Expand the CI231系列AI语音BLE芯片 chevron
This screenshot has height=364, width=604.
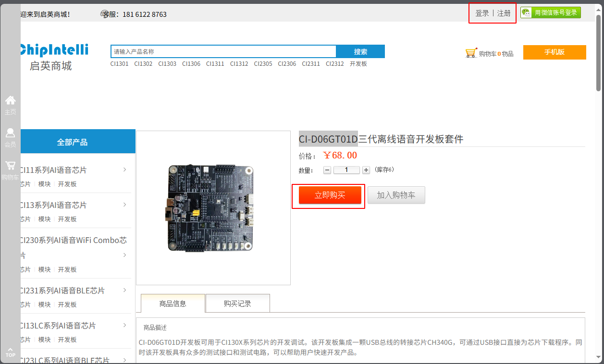[x=125, y=290]
